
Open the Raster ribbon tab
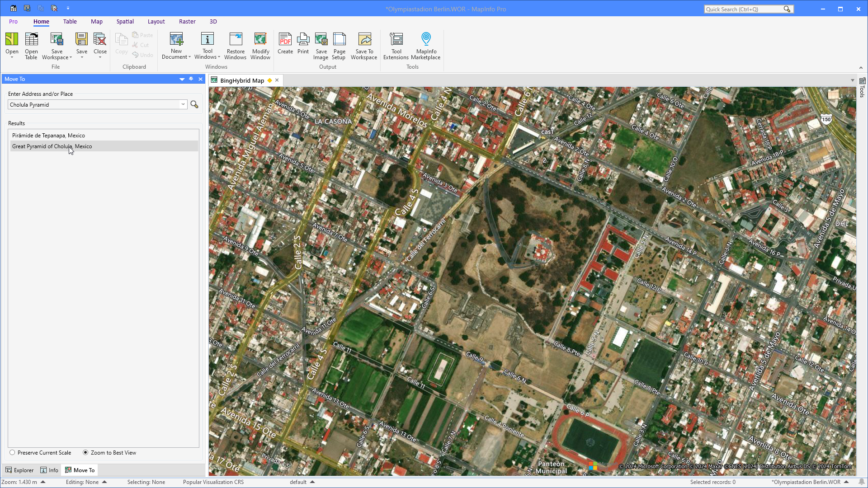coord(187,21)
